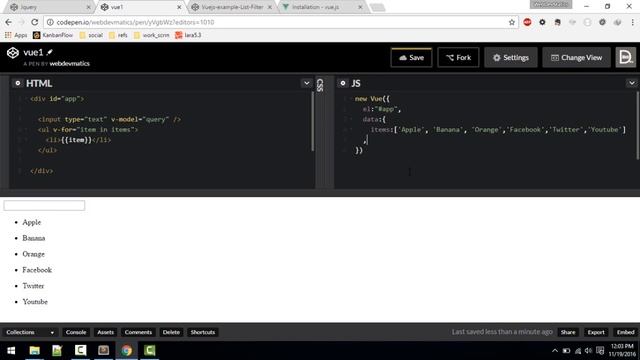Open Change View menu
Screen dimensions: 640x360
[576, 58]
